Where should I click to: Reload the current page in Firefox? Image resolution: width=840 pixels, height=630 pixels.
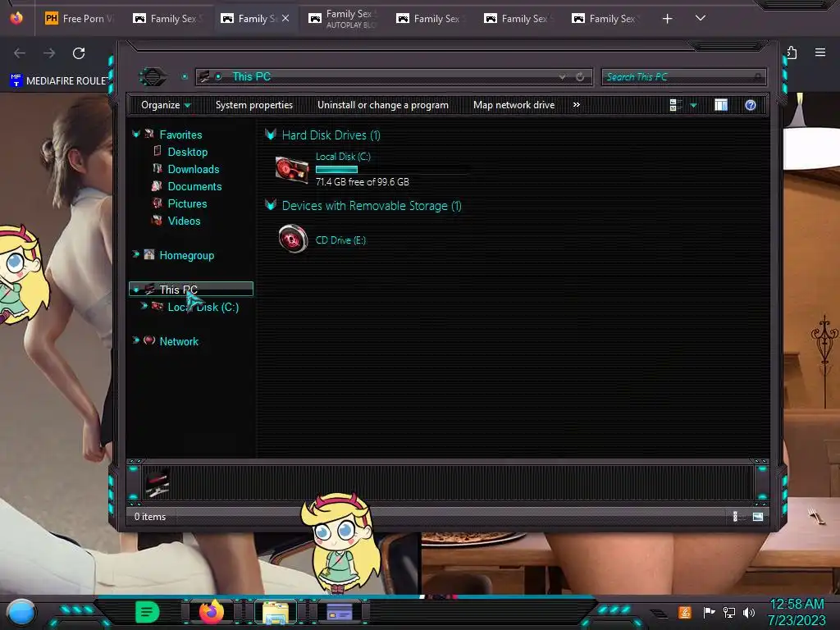[x=79, y=53]
